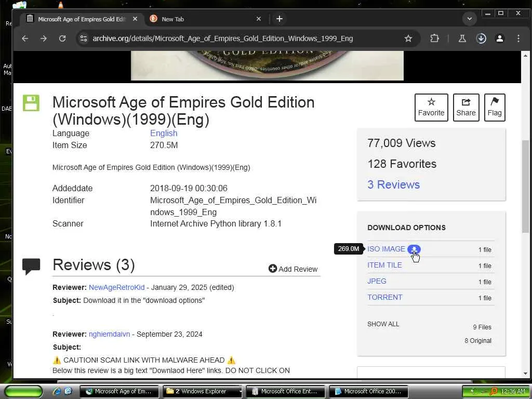Viewport: 532px width, 399px height.
Task: Switch to Microsoft Office Ent... taskbar window
Action: (285, 392)
